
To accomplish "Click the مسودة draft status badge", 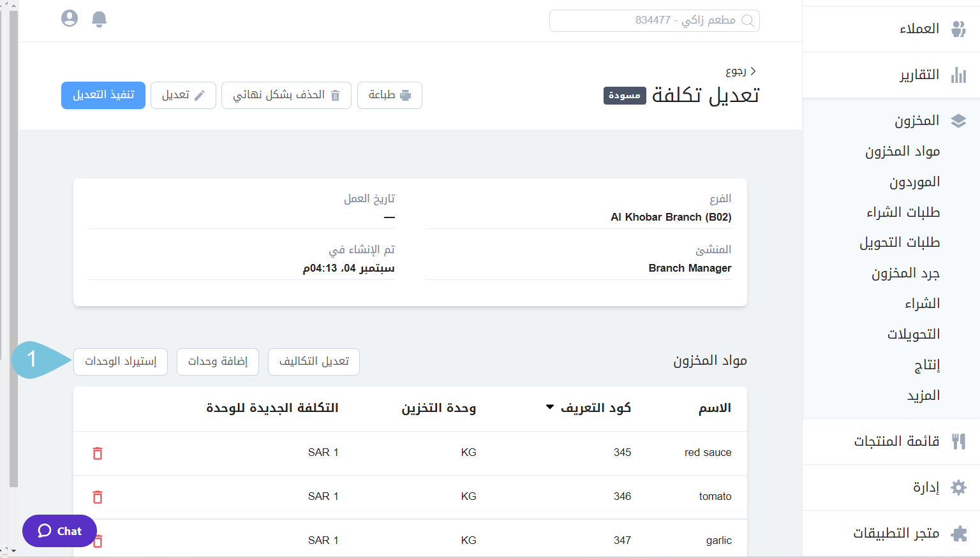I will click(625, 96).
